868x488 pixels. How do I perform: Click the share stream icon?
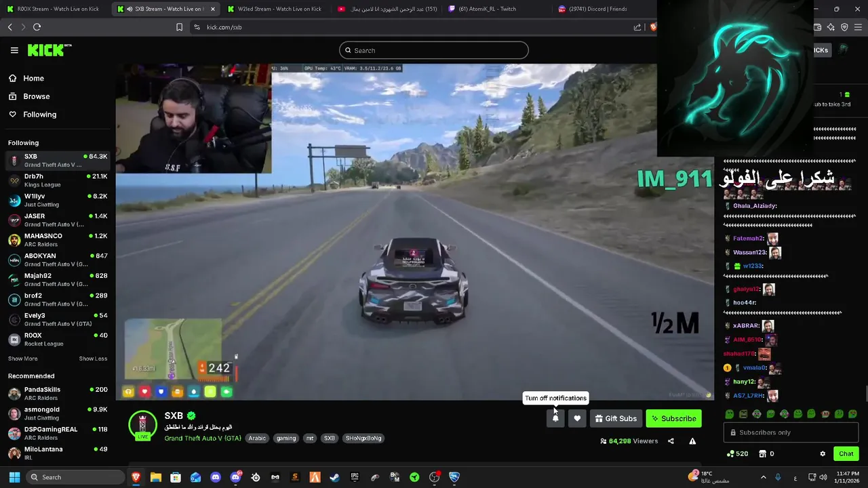671,441
